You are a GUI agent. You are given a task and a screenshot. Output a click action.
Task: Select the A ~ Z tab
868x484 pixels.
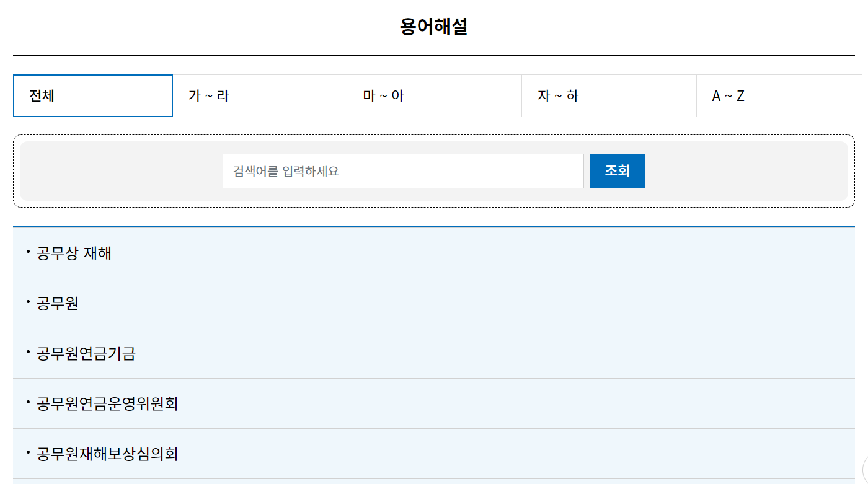pos(779,95)
